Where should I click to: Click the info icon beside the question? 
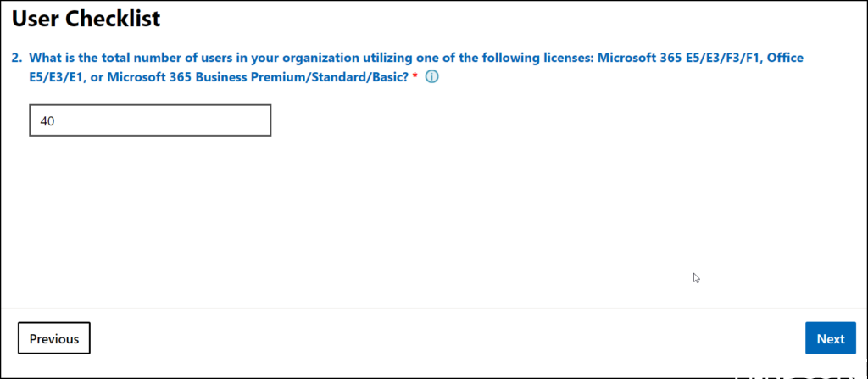[431, 77]
